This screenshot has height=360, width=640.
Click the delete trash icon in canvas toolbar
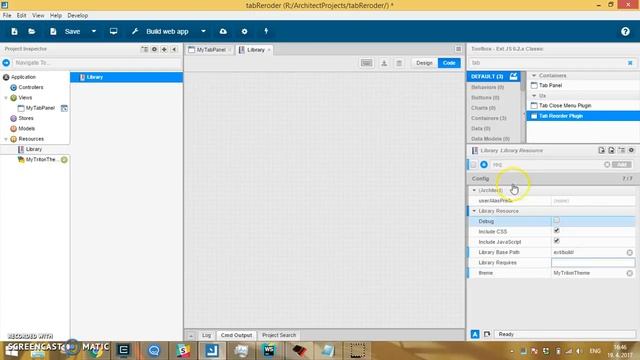point(399,63)
